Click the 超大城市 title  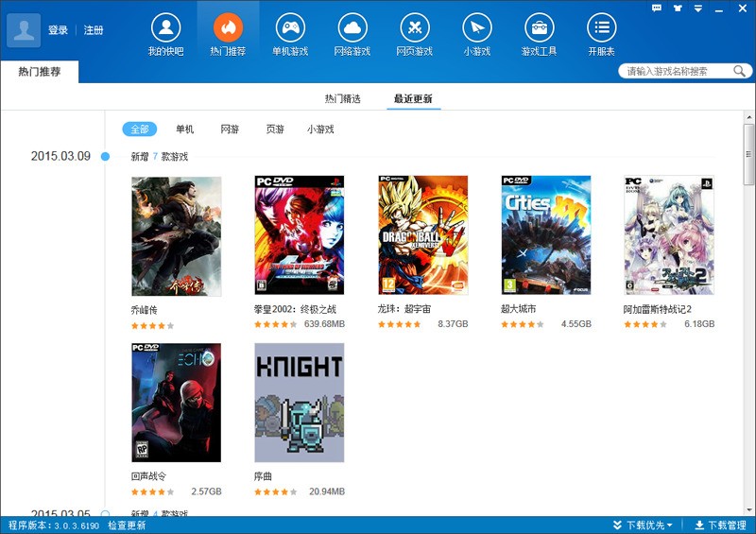point(518,309)
